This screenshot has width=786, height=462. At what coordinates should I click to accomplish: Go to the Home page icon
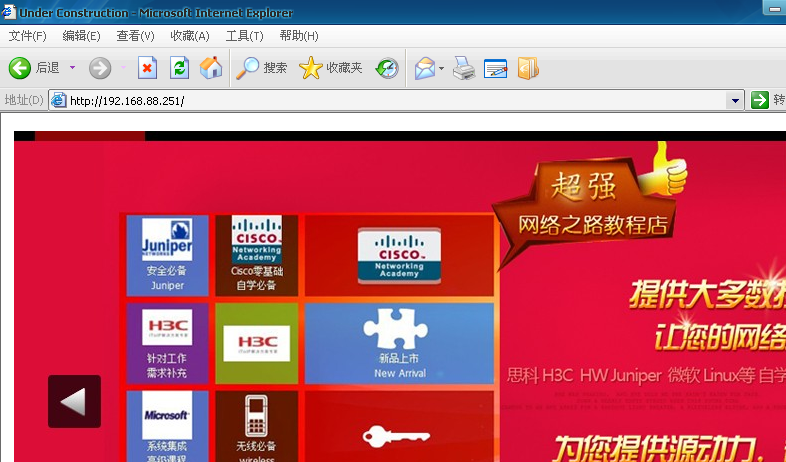click(x=211, y=68)
